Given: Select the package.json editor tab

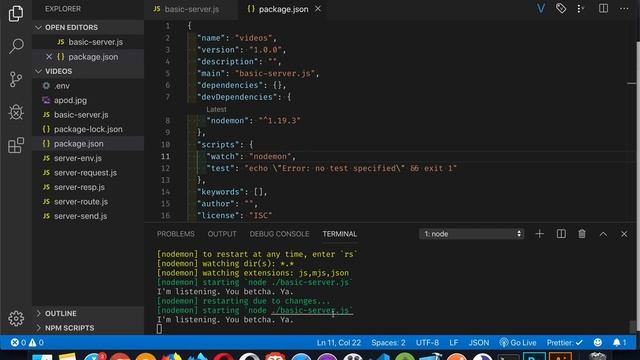Looking at the screenshot, I should [283, 9].
